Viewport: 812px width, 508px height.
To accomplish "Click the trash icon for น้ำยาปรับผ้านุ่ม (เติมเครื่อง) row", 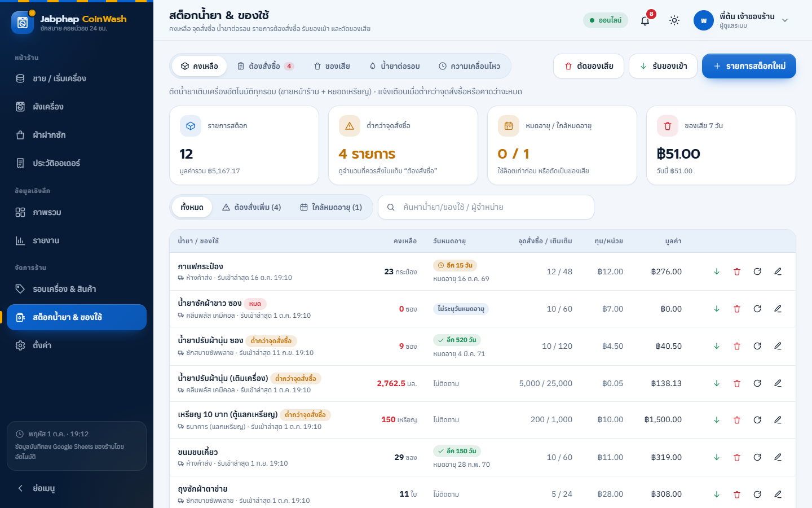I will [737, 383].
